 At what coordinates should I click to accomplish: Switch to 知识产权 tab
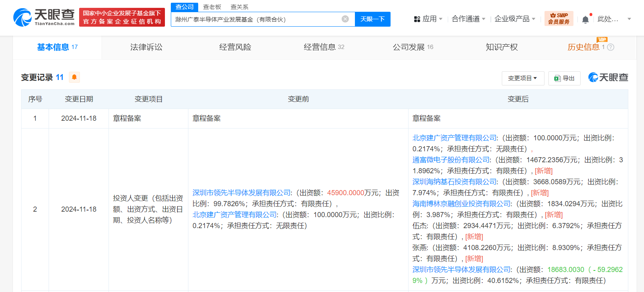point(502,47)
